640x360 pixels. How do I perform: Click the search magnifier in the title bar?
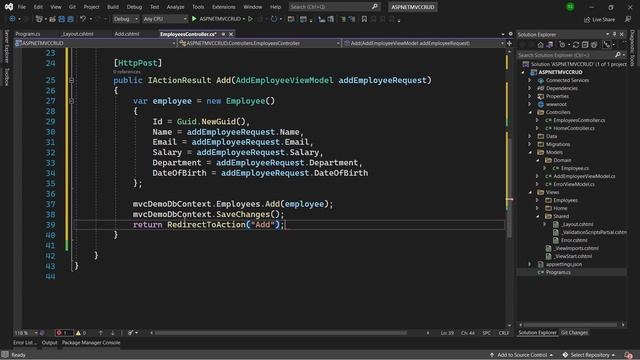(x=375, y=7)
